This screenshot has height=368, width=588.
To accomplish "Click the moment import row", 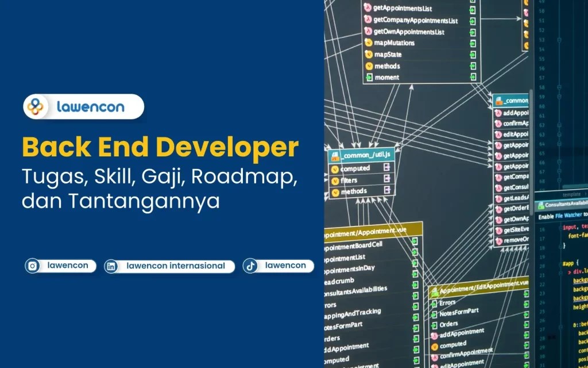I will [x=386, y=78].
